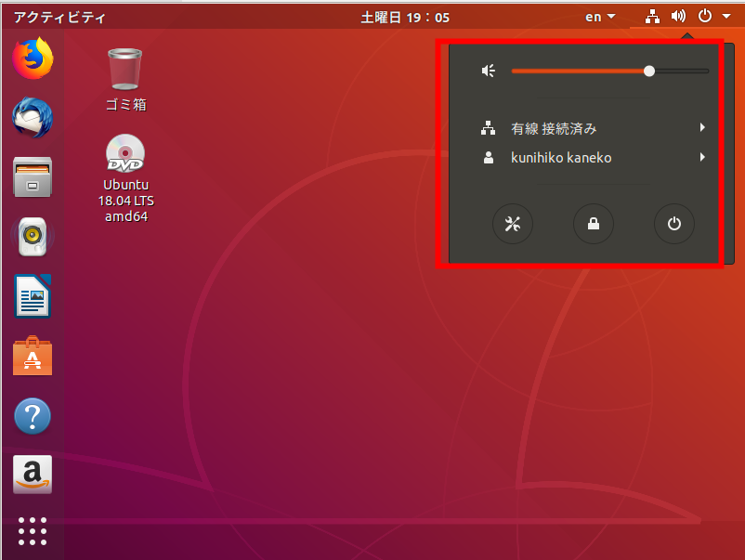Open the アクティビティ overview

coord(59,17)
